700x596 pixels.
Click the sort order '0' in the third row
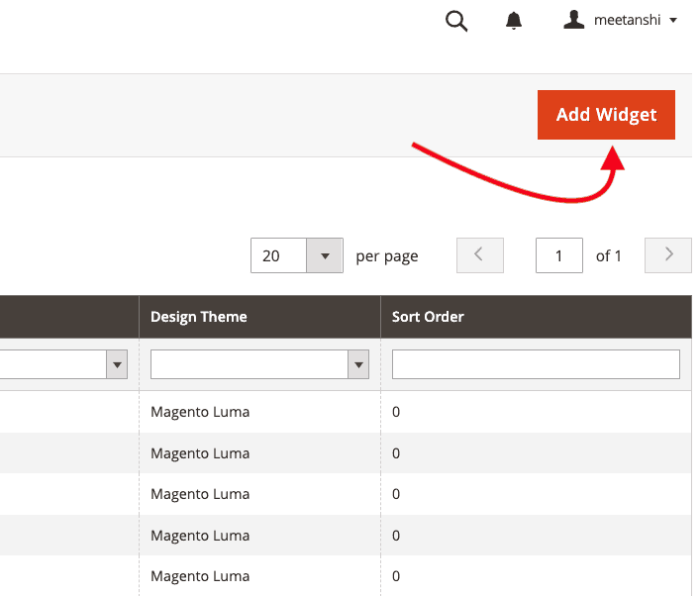point(396,494)
